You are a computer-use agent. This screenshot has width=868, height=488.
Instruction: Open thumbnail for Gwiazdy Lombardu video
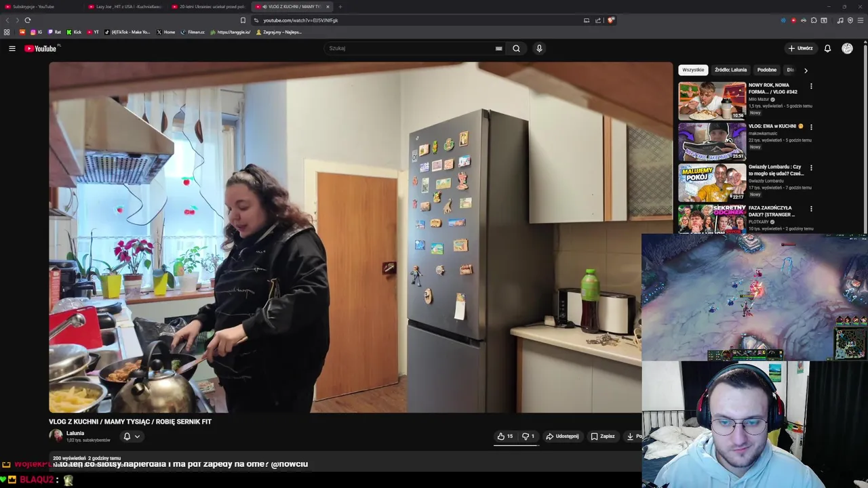click(x=712, y=182)
